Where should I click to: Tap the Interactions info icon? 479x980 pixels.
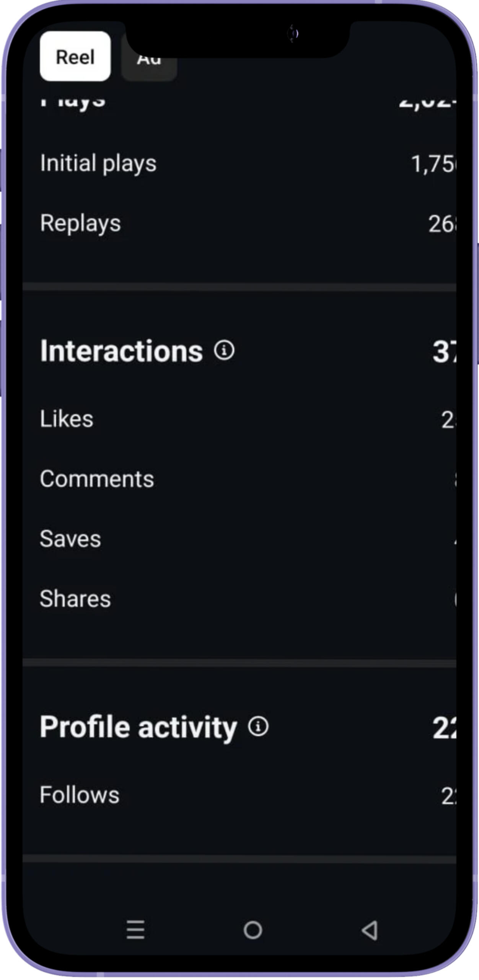(x=224, y=350)
